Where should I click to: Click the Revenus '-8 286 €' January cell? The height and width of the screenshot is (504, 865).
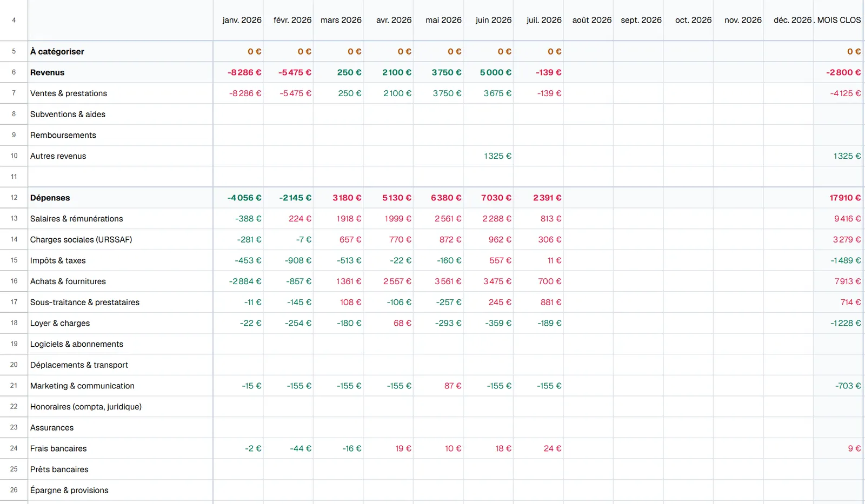tap(238, 72)
